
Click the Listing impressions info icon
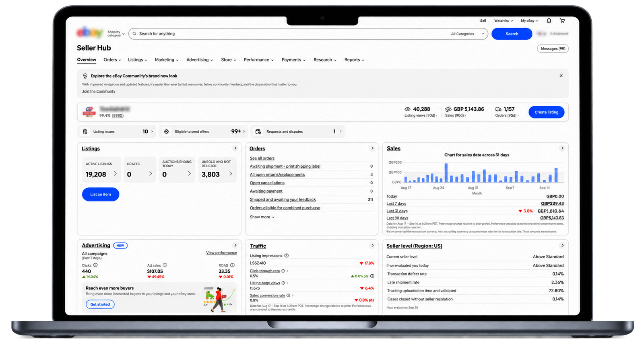pyautogui.click(x=287, y=256)
